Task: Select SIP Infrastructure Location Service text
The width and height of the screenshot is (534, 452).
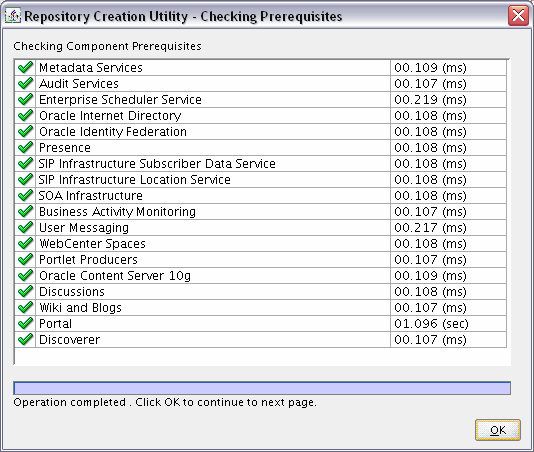Action: 135,180
